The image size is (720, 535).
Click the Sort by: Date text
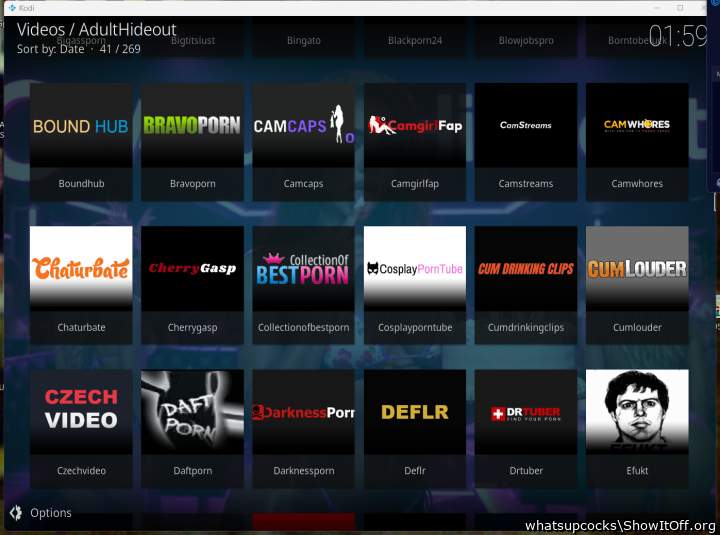[51, 49]
